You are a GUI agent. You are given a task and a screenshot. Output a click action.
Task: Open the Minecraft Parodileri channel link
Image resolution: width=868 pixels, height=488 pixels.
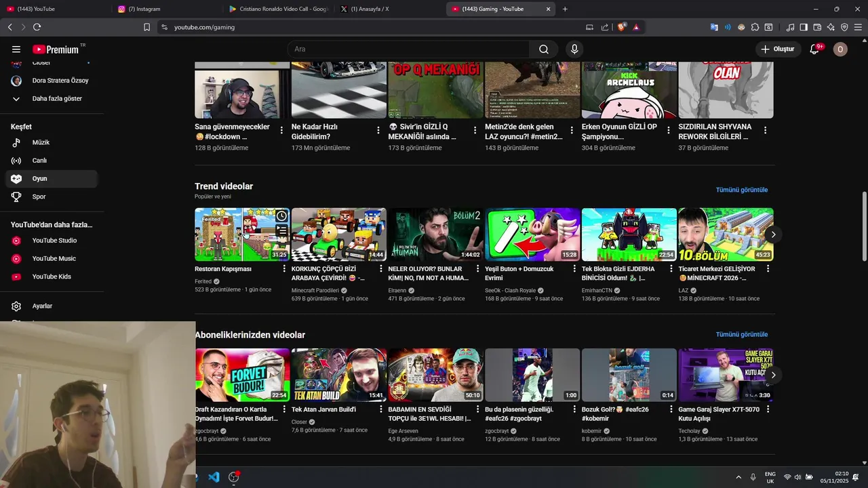click(x=315, y=290)
